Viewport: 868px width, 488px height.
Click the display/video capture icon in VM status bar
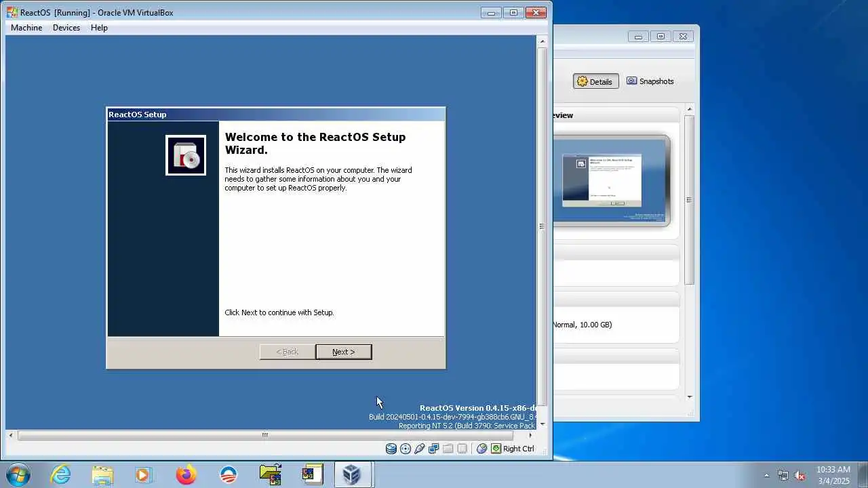[x=462, y=449]
